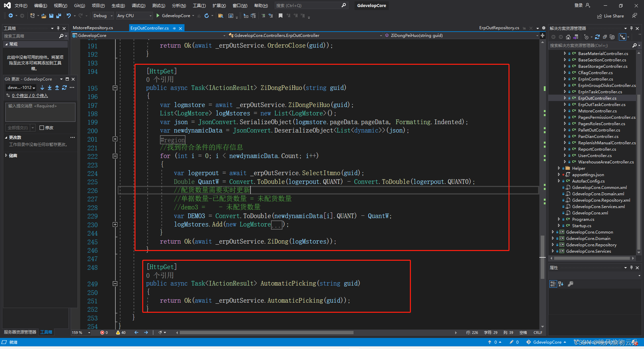Viewport: 644px width, 349px height.
Task: Click the restart/refresh icon after GdevelopCore
Action: pos(207,16)
